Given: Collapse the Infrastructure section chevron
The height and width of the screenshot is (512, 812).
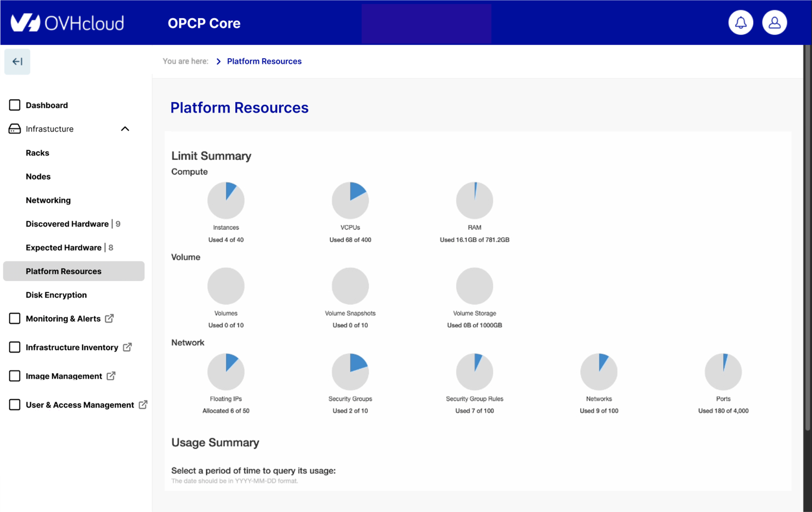Looking at the screenshot, I should 125,129.
